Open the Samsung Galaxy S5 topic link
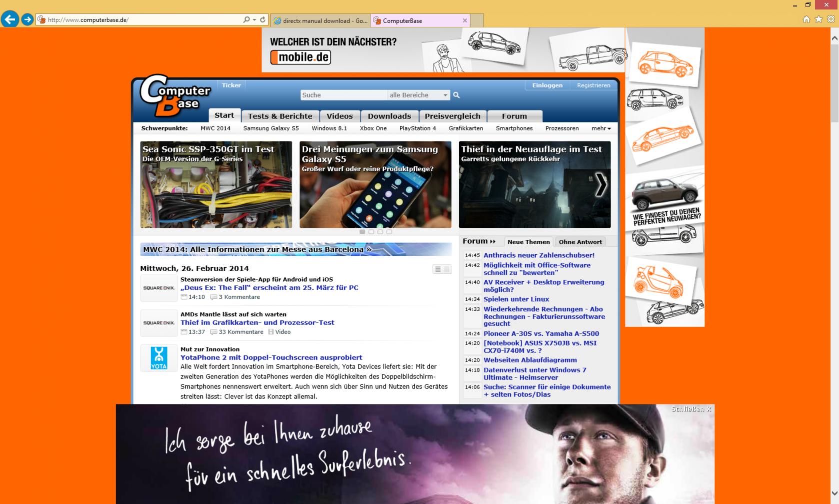Screen dimensions: 839x504 [271, 128]
